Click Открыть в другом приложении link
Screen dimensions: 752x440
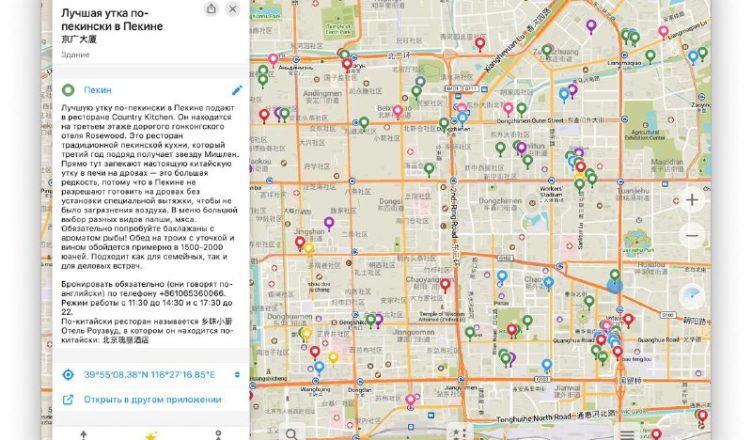point(152,400)
